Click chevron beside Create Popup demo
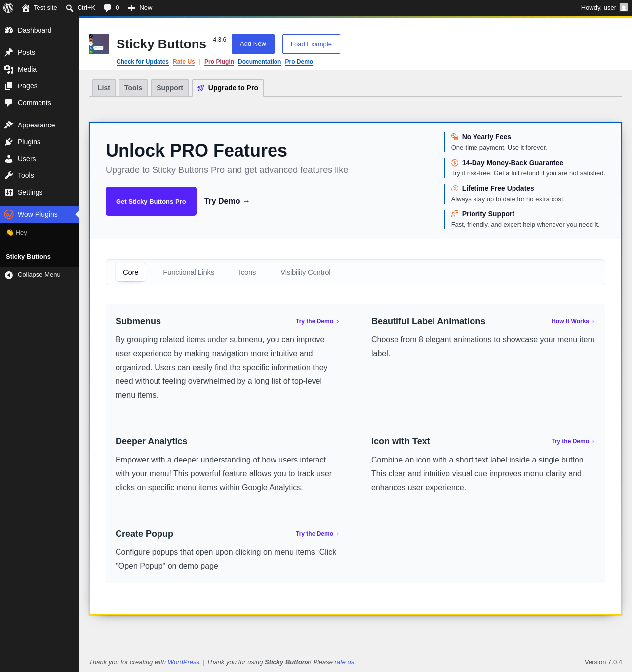 tap(338, 534)
